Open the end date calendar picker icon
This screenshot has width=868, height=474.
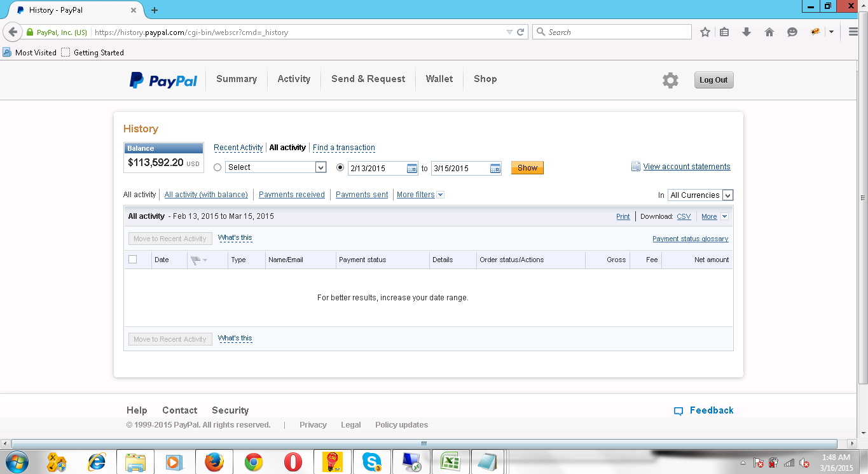495,169
